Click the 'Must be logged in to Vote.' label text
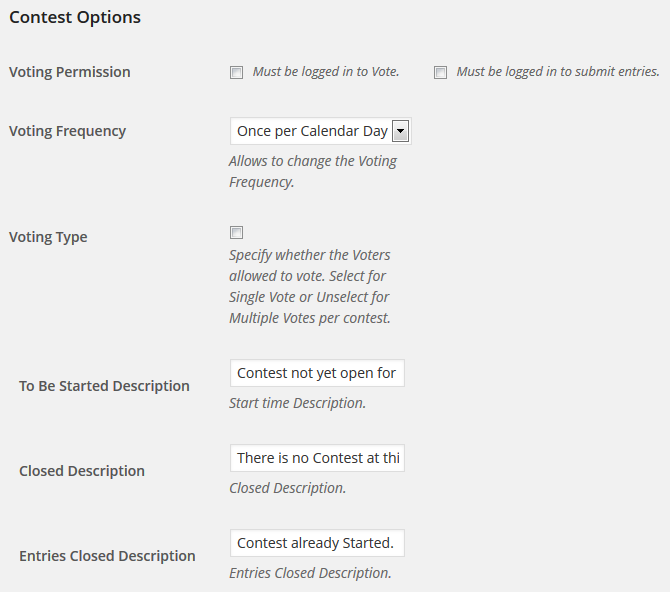 click(x=326, y=72)
